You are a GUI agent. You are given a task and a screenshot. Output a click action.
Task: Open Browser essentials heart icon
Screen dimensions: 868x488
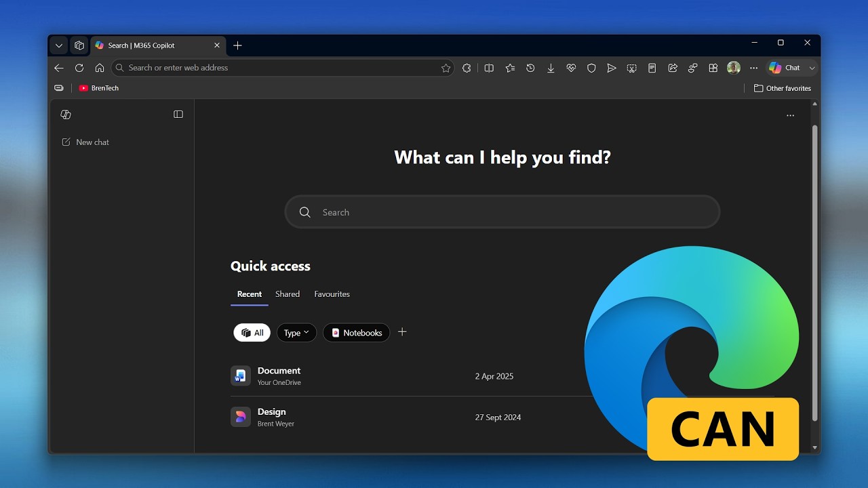[x=571, y=68]
